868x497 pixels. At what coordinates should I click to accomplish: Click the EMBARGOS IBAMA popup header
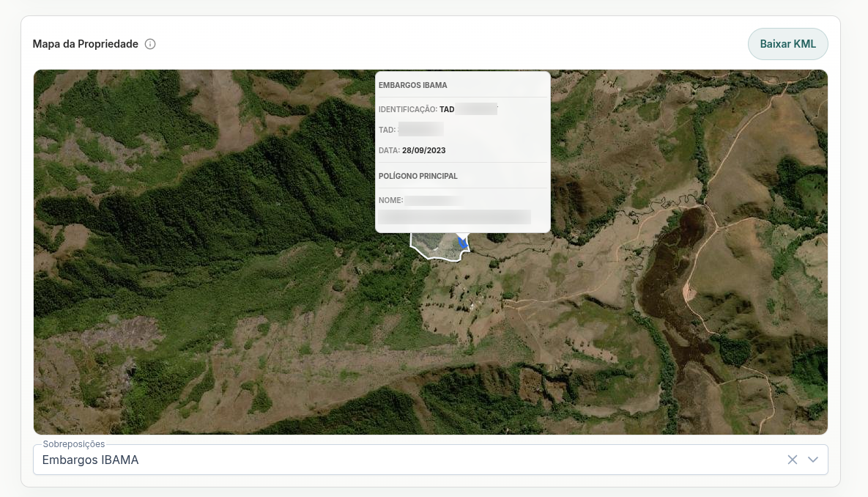[x=413, y=85]
